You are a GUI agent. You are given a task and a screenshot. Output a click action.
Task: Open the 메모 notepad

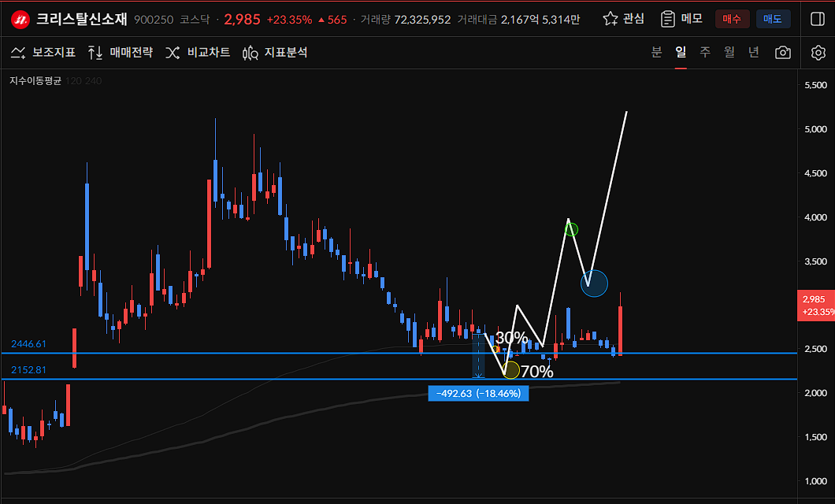tap(682, 19)
